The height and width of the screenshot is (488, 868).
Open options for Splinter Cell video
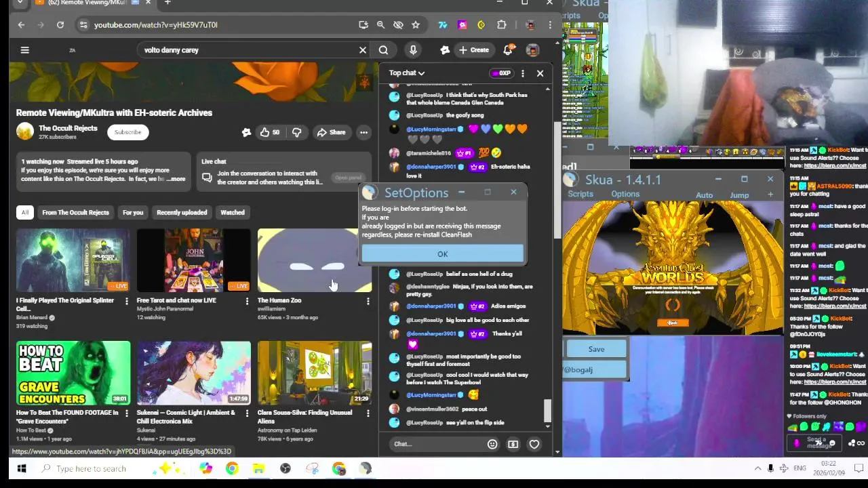point(126,300)
